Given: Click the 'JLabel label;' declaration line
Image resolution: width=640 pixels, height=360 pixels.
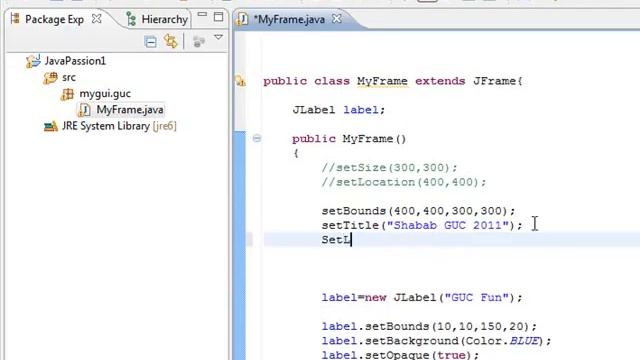Looking at the screenshot, I should tap(339, 110).
